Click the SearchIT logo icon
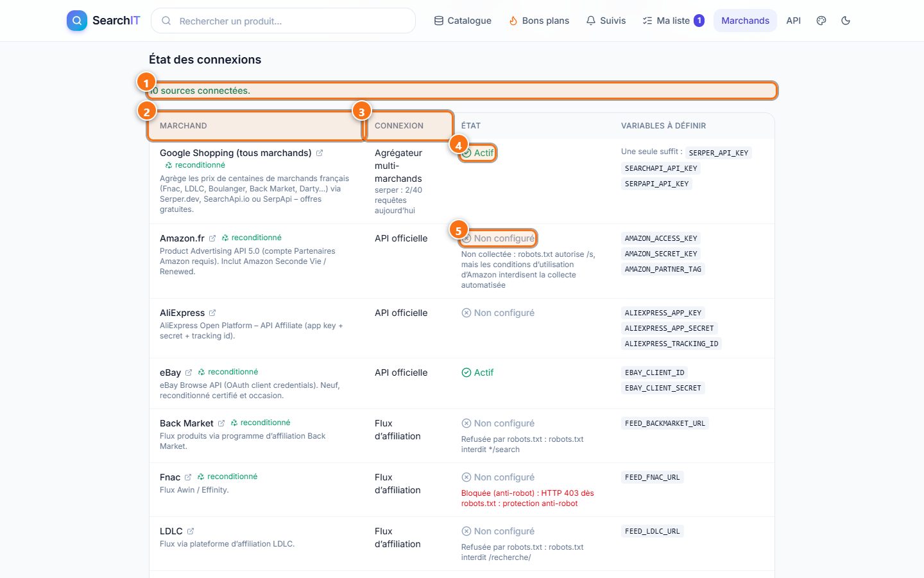 77,21
